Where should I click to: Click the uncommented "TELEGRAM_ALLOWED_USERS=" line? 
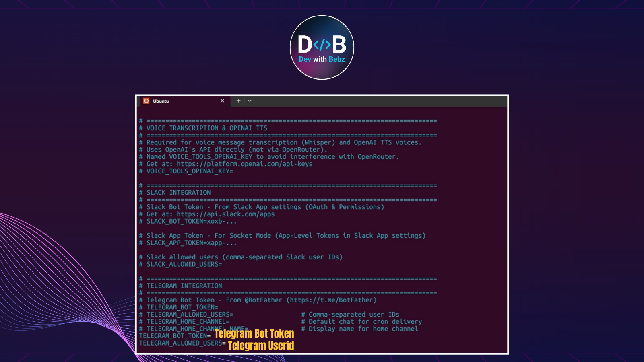coord(182,343)
